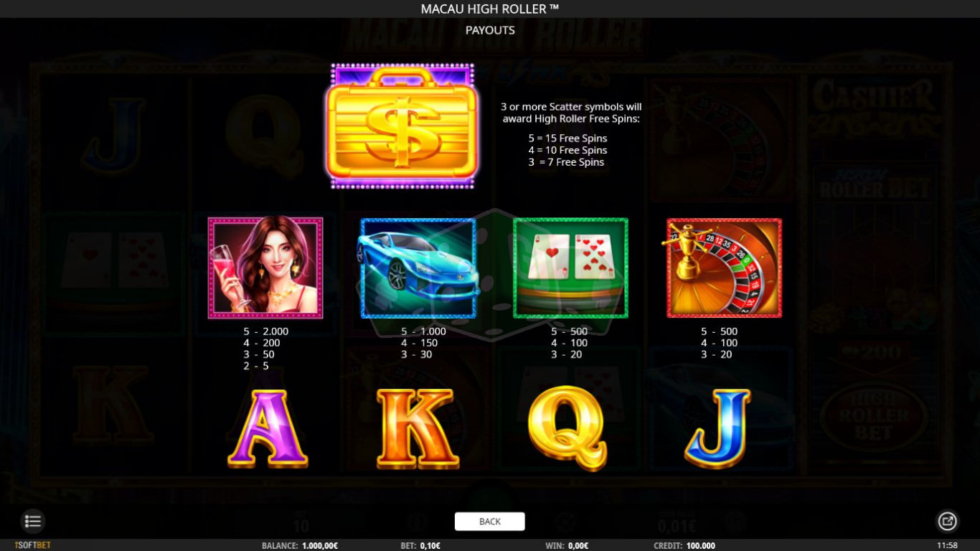Click the Macau High Roller title
This screenshot has width=980, height=551.
[490, 9]
